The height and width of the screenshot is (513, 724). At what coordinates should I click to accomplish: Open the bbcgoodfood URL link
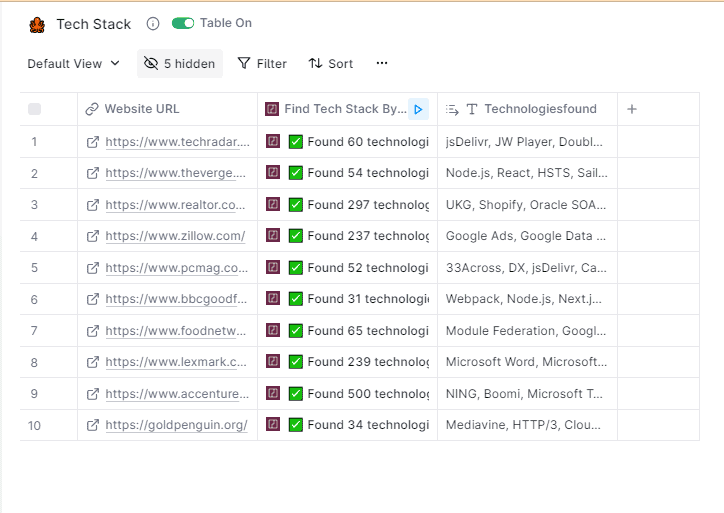[176, 299]
